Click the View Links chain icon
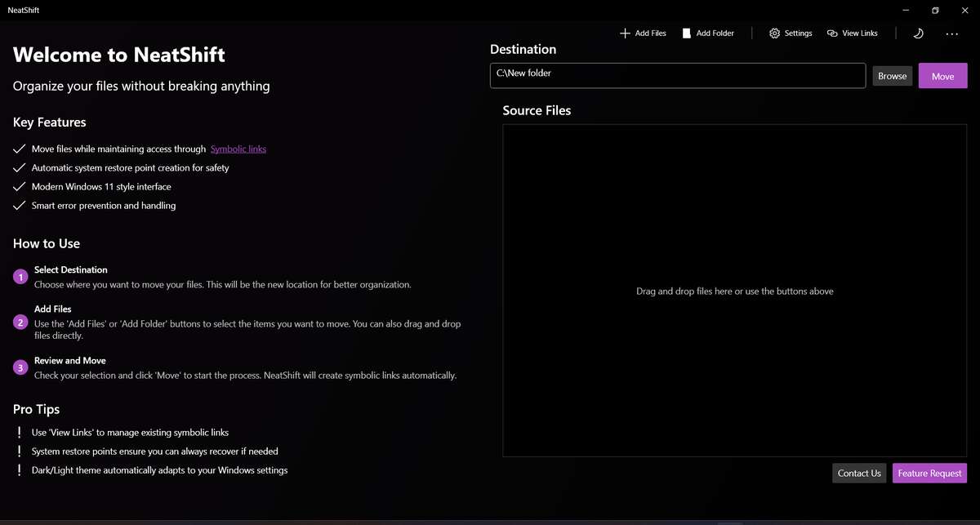 click(x=832, y=33)
